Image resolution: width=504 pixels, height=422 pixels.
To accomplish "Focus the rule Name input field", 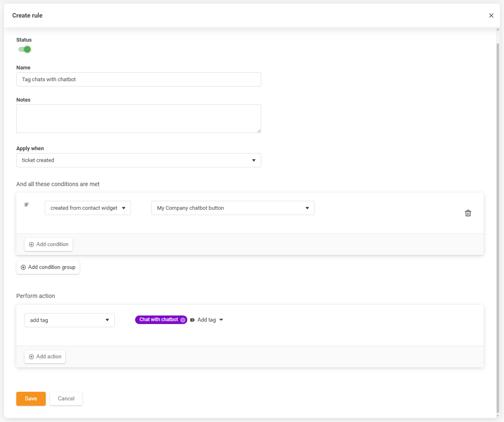I will pyautogui.click(x=139, y=80).
